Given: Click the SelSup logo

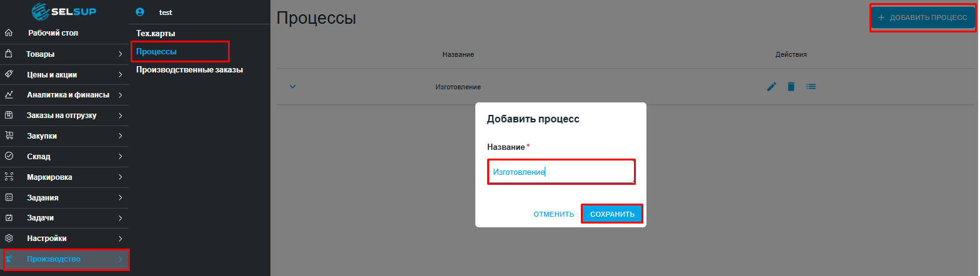Looking at the screenshot, I should [64, 11].
